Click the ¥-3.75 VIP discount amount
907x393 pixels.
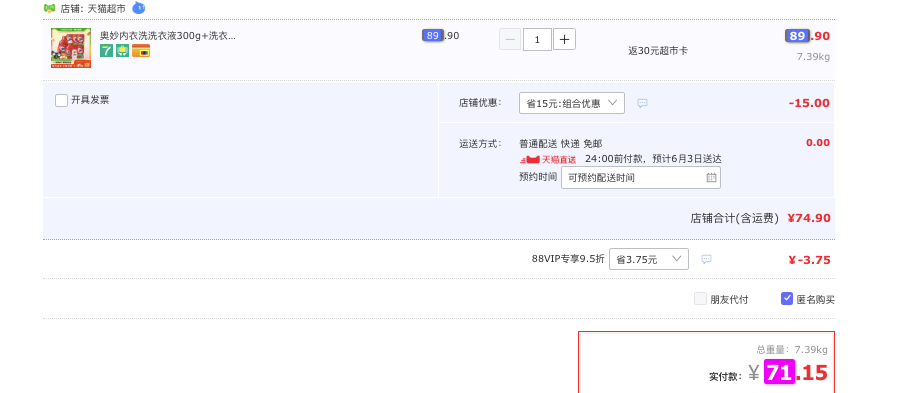809,260
